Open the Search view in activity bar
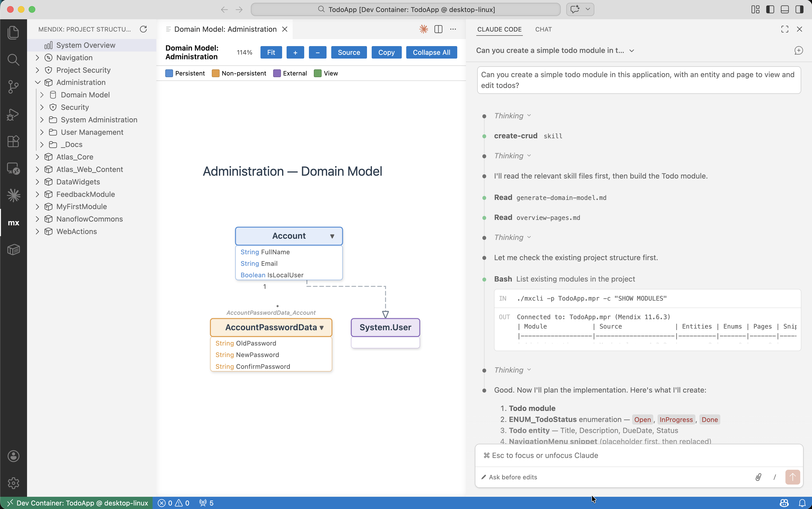812x509 pixels. tap(13, 60)
